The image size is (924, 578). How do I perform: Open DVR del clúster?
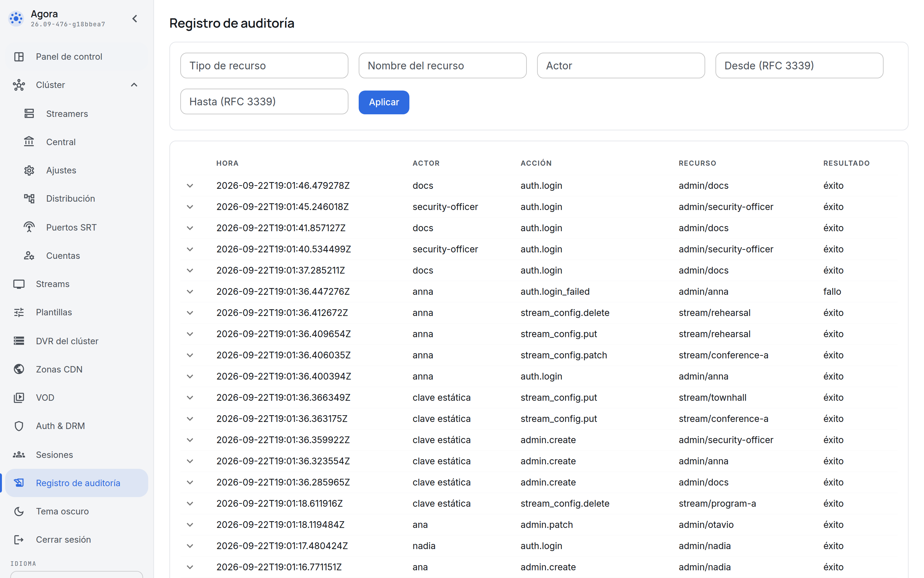(x=77, y=341)
